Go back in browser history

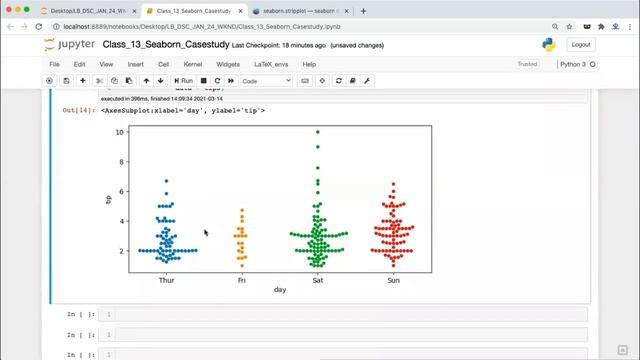(x=11, y=27)
